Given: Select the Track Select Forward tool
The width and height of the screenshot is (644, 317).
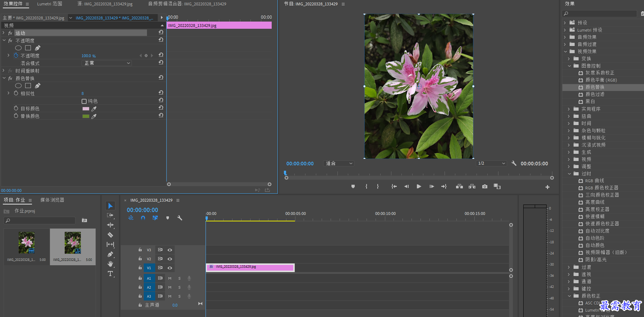Looking at the screenshot, I should (x=110, y=215).
